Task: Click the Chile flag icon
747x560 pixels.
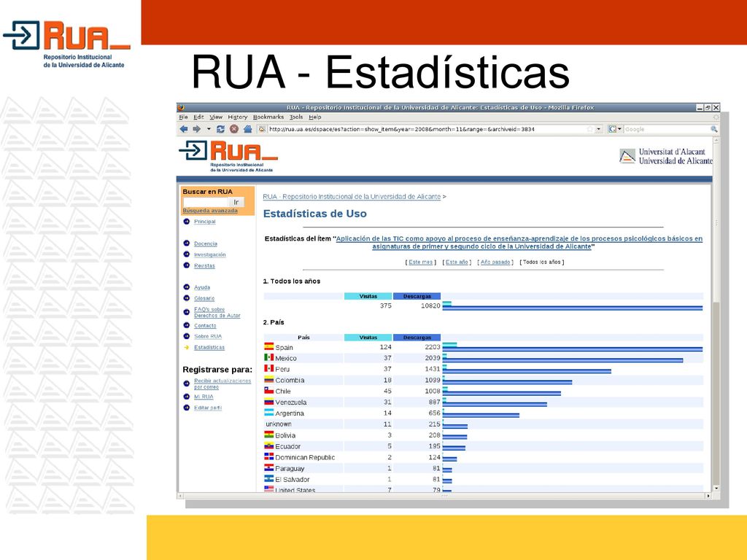Action: (269, 391)
